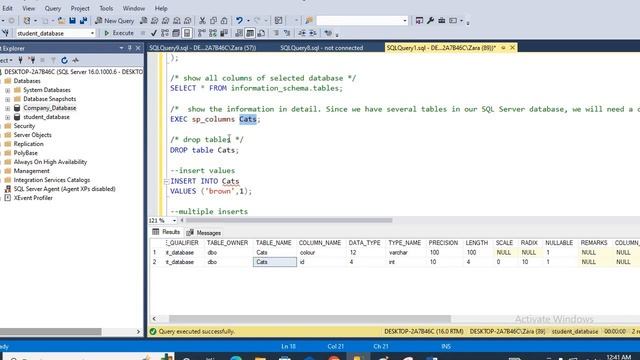Screen dimensions: 640x360
Task: Click the TYPE_NAME column header
Action: [404, 243]
